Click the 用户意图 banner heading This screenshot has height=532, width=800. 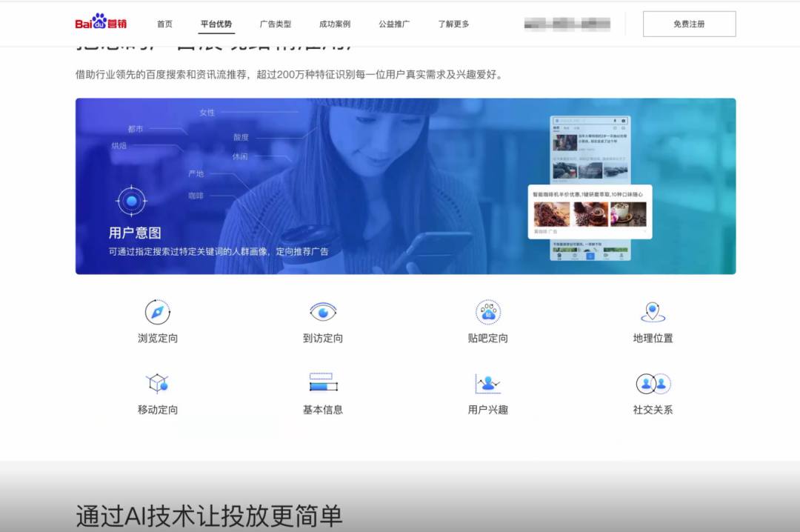(136, 233)
